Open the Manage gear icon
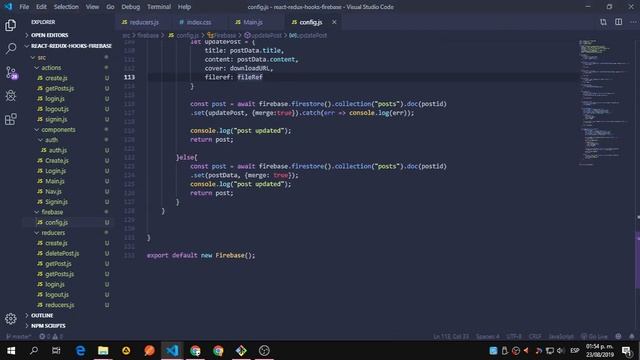 coord(11,319)
